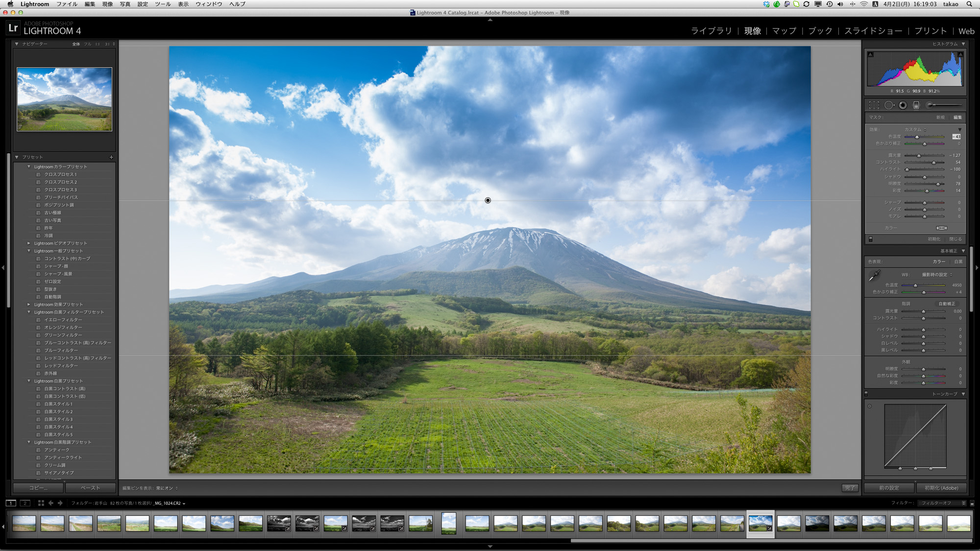Viewport: 980px width, 551px height.
Task: Toggle the graduated filter panel on/off switch
Action: click(x=871, y=239)
